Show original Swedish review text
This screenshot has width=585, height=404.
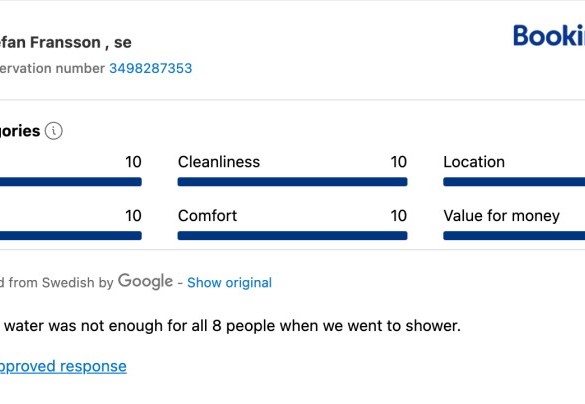click(x=229, y=282)
